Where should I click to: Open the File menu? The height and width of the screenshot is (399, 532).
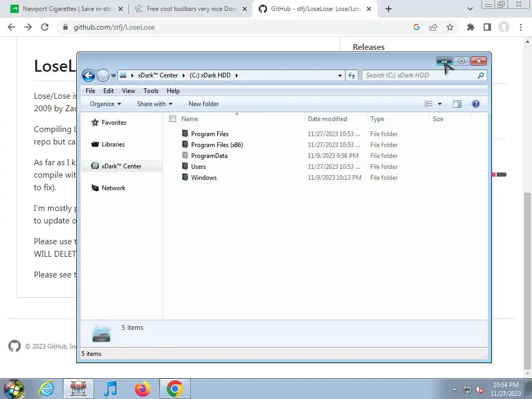coord(90,91)
